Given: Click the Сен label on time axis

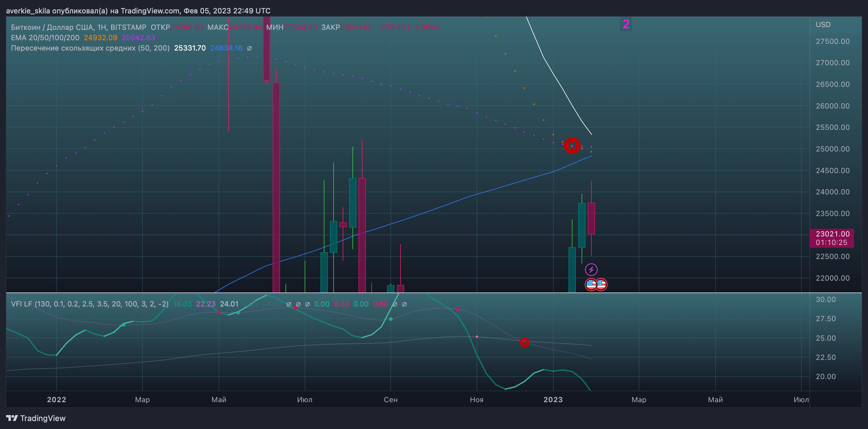Looking at the screenshot, I should point(390,400).
